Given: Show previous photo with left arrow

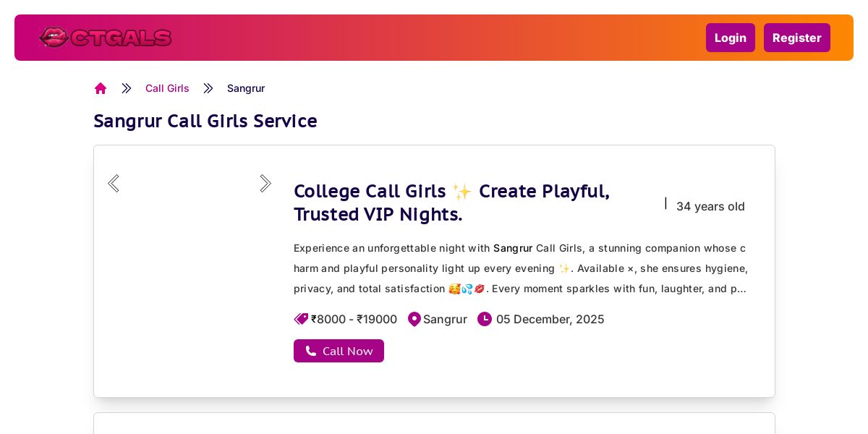Looking at the screenshot, I should [x=114, y=184].
